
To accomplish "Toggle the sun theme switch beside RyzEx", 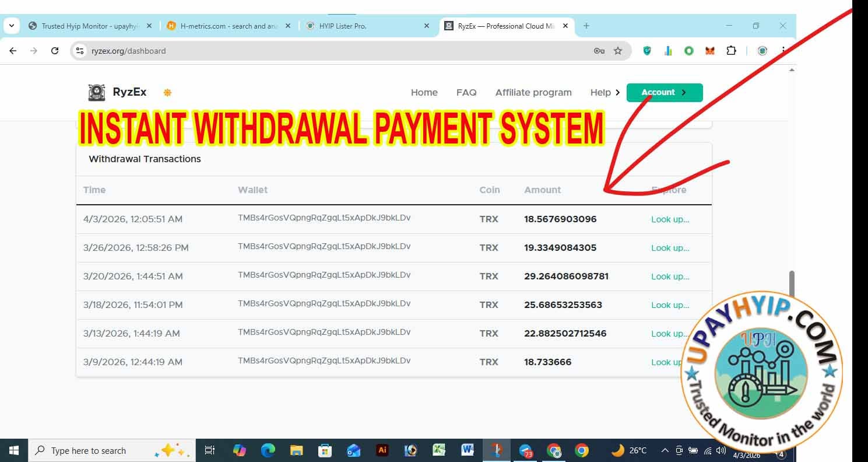I will 167,92.
